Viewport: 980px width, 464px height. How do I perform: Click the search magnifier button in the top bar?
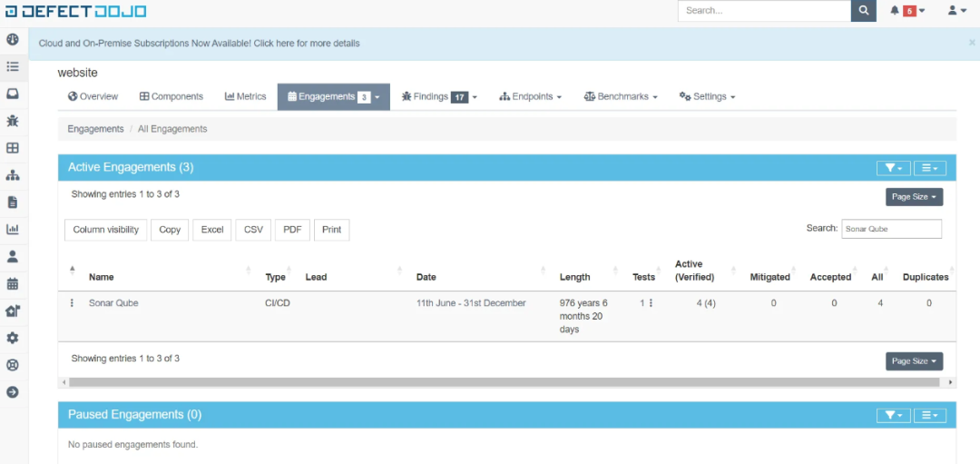864,11
